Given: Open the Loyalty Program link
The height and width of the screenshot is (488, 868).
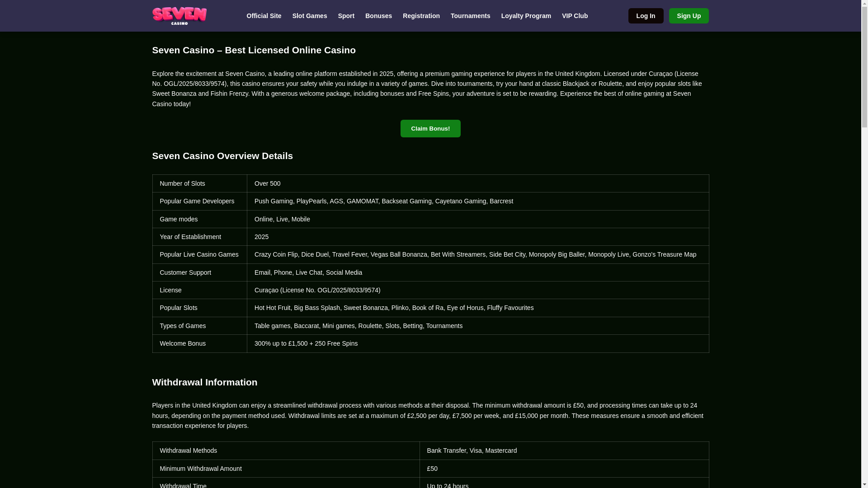Looking at the screenshot, I should (x=526, y=16).
